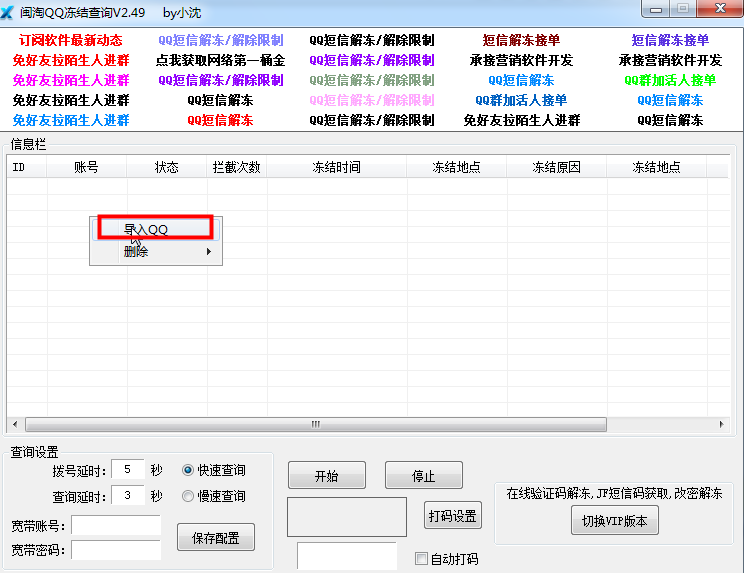Screen dimensions: 744x573
Task: Click the app icon in the title bar
Action: (x=7, y=11)
